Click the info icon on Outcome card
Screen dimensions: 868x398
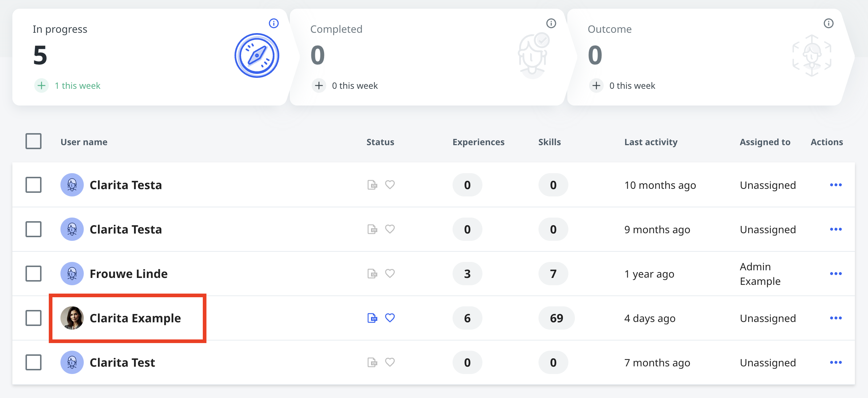pos(829,23)
